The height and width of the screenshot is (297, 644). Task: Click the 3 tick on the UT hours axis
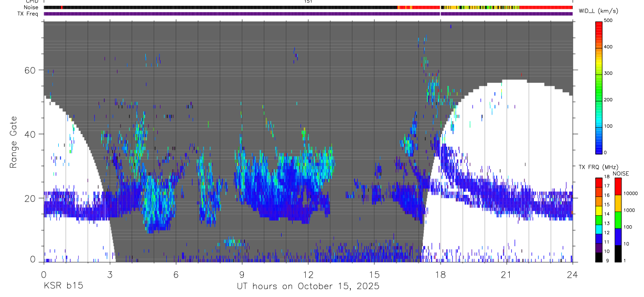110,274
